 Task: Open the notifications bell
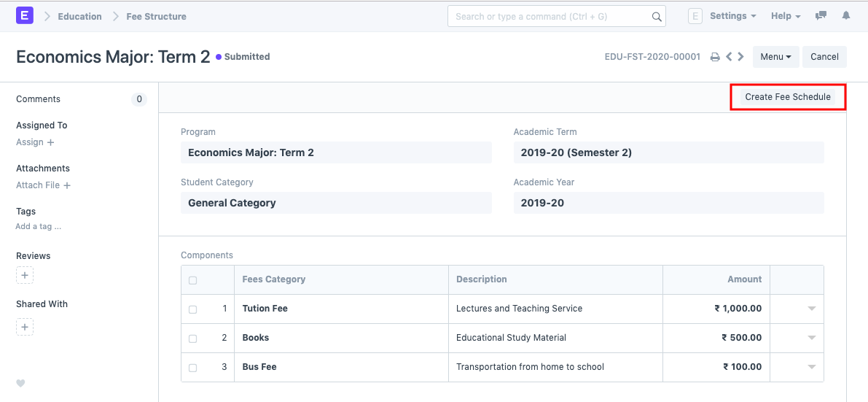pos(846,15)
